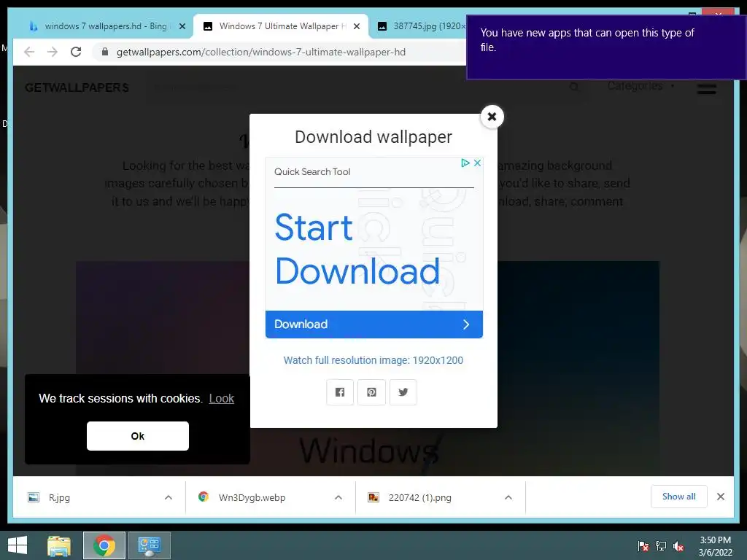Viewport: 747px width, 560px height.
Task: Go back in browser history
Action: point(29,52)
